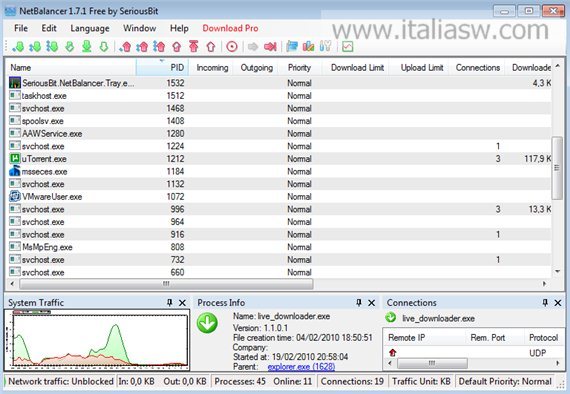Click the UDP connection row
The height and width of the screenshot is (394, 570).
pyautogui.click(x=473, y=353)
